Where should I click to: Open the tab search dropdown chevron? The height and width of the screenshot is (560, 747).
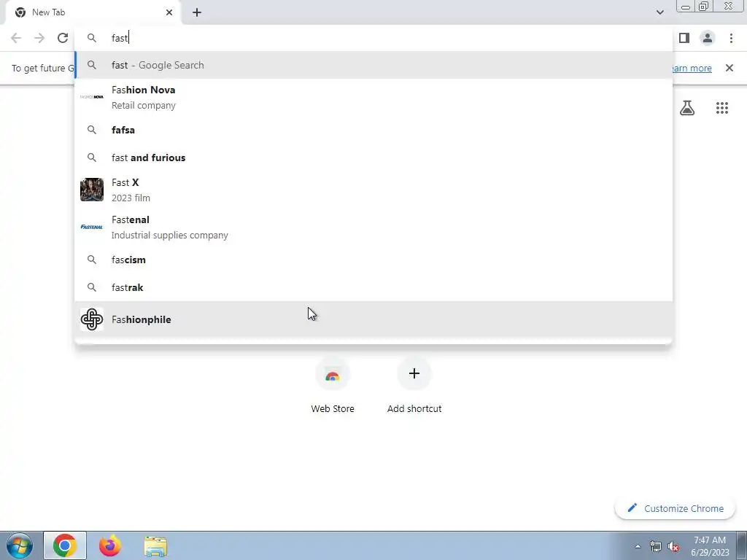659,12
